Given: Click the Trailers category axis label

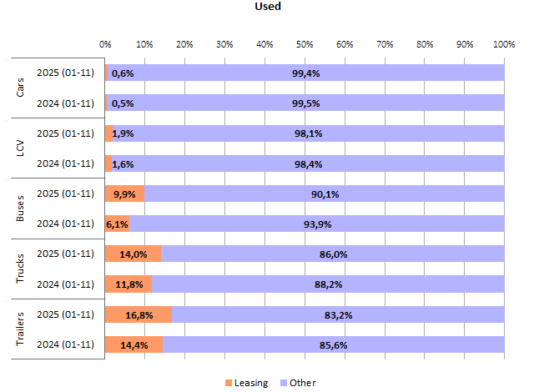Looking at the screenshot, I should click(x=21, y=329).
